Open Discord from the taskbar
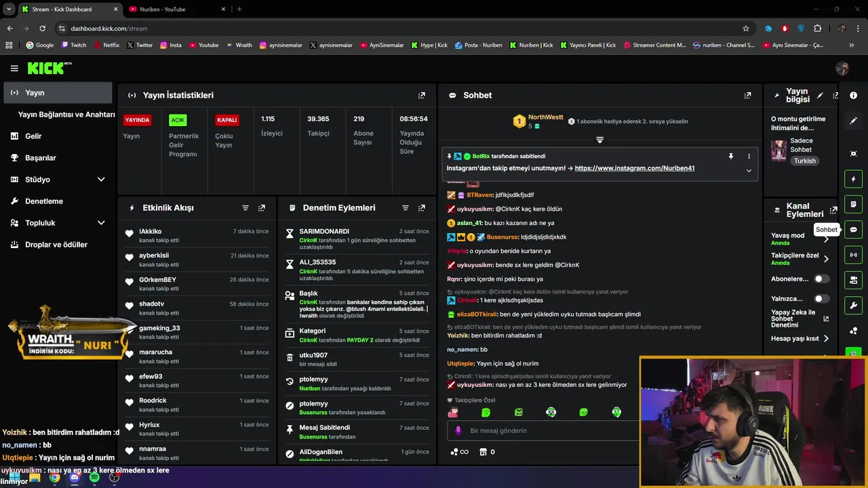Image resolution: width=868 pixels, height=488 pixels. (x=75, y=478)
